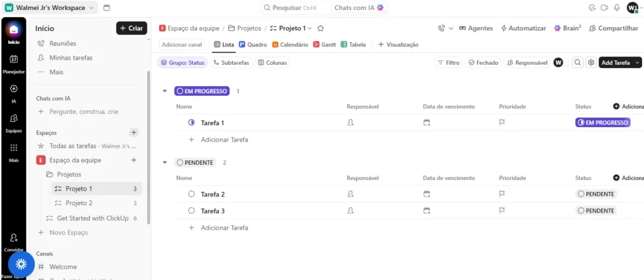Click the plus icon next to Espaços

(x=133, y=132)
